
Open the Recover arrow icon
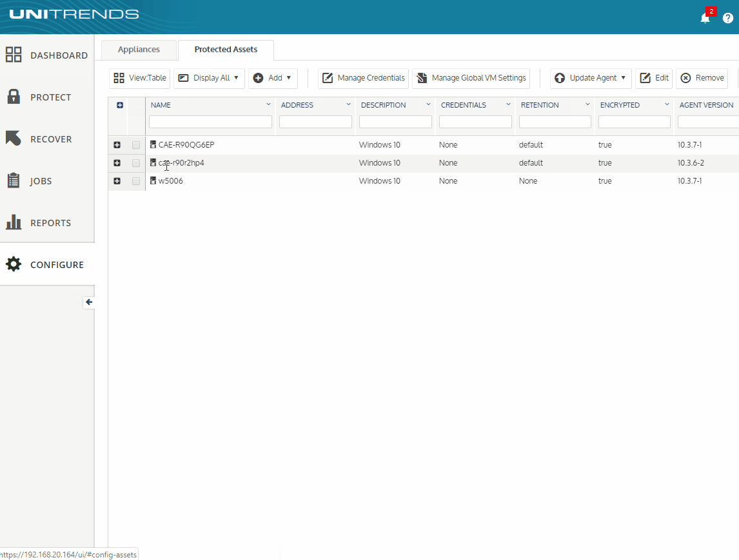[13, 138]
